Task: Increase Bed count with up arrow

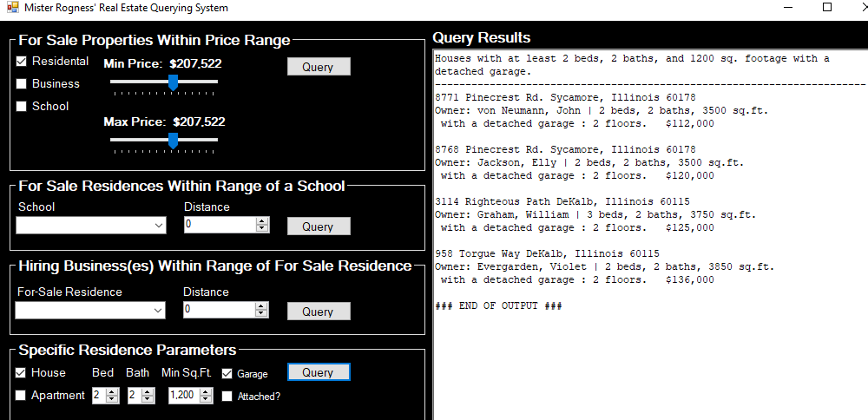Action: [112, 391]
